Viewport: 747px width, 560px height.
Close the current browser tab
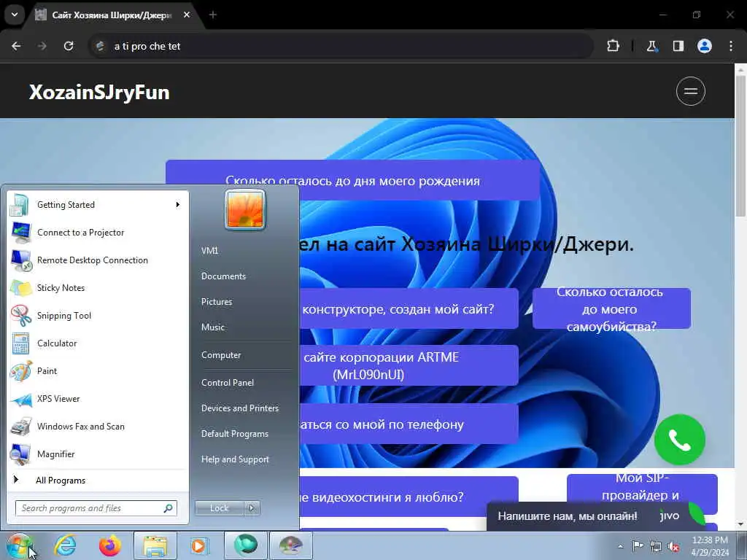[187, 15]
